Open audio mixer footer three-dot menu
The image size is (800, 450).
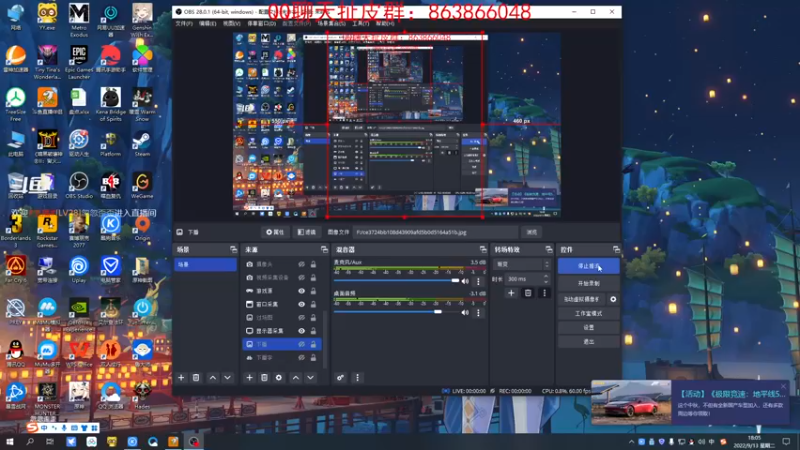(357, 378)
